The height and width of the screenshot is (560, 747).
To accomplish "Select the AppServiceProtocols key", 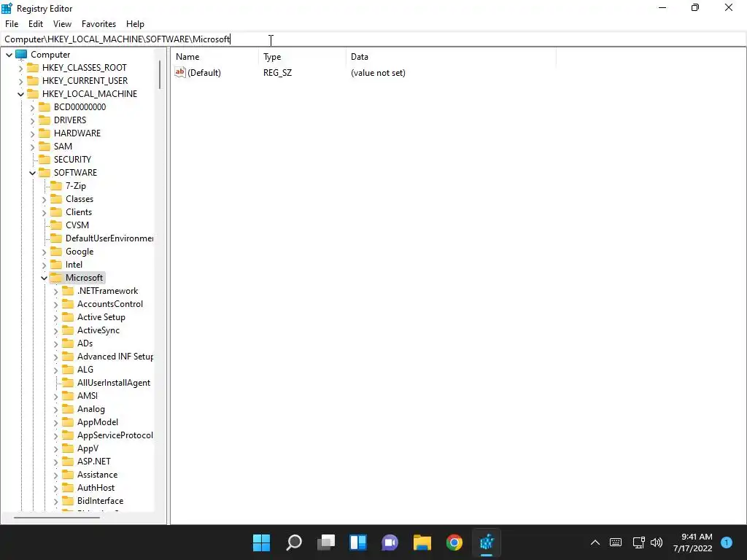I will (115, 435).
